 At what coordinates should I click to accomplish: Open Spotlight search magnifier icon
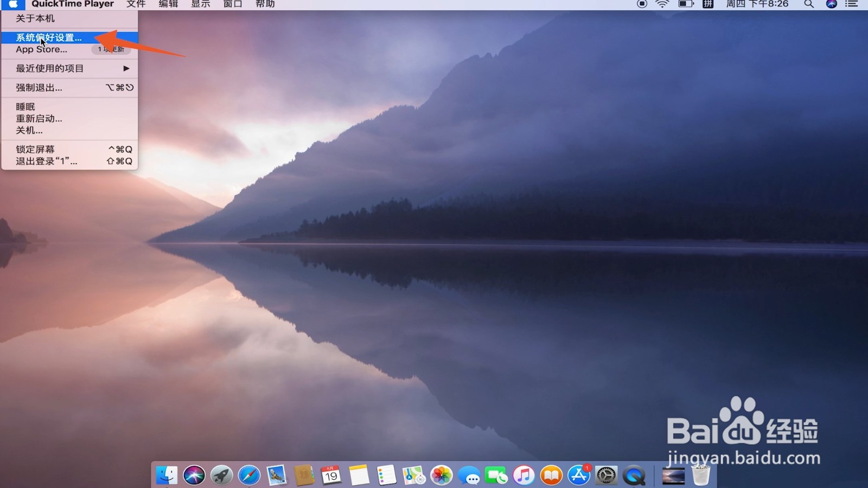pyautogui.click(x=809, y=4)
